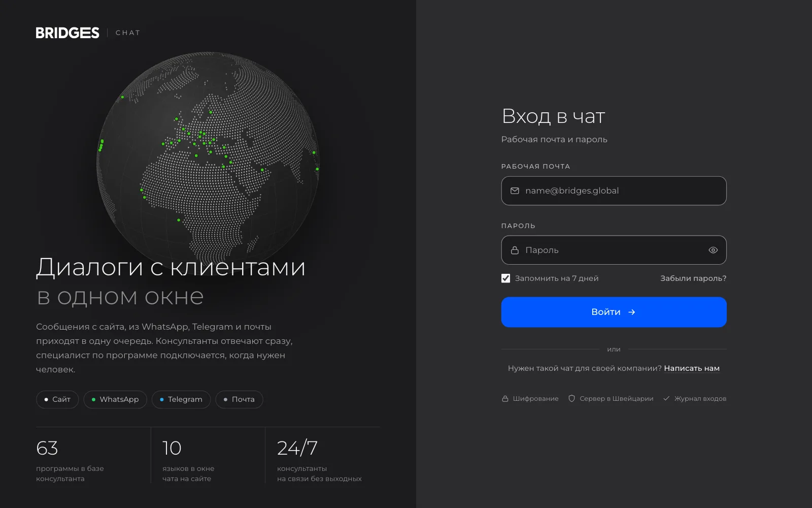Click "Нужен такой чат для своей компании?" text
Image resolution: width=812 pixels, height=508 pixels.
click(x=585, y=368)
